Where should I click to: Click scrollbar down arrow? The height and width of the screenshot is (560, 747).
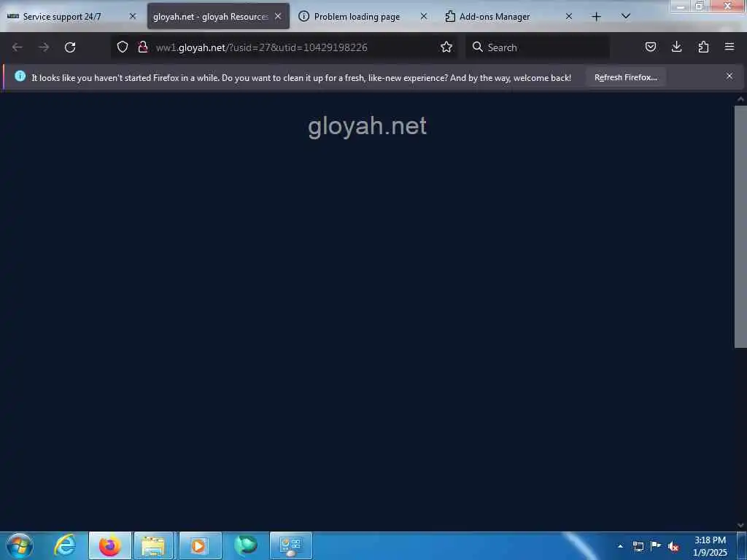coord(740,525)
